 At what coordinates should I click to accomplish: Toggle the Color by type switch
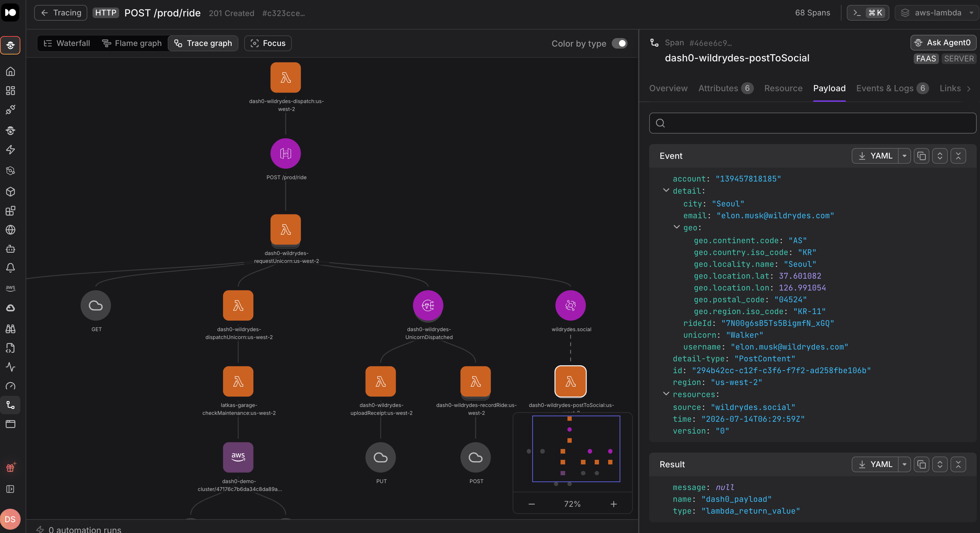coord(619,43)
